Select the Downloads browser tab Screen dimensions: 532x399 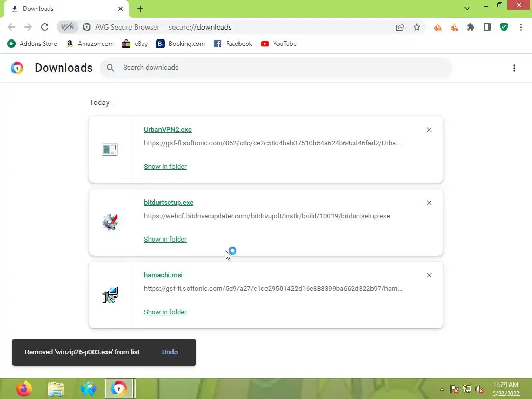(66, 9)
